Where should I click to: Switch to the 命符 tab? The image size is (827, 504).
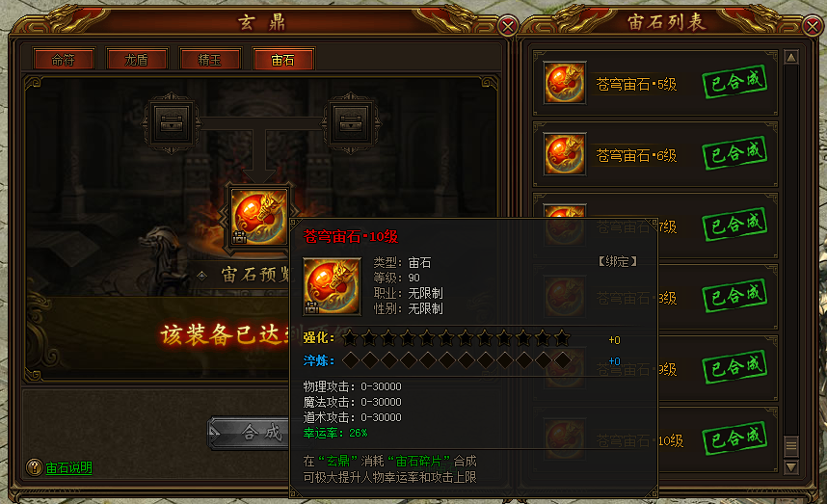[64, 60]
